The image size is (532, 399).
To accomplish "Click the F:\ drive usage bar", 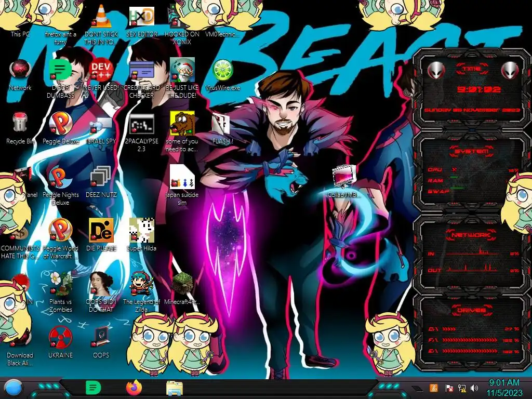I will point(474,340).
